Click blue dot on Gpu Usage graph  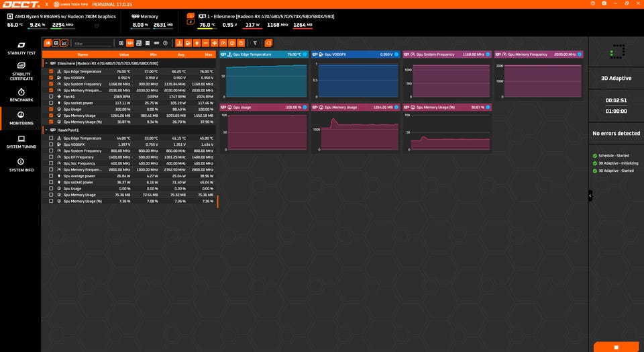(305, 107)
